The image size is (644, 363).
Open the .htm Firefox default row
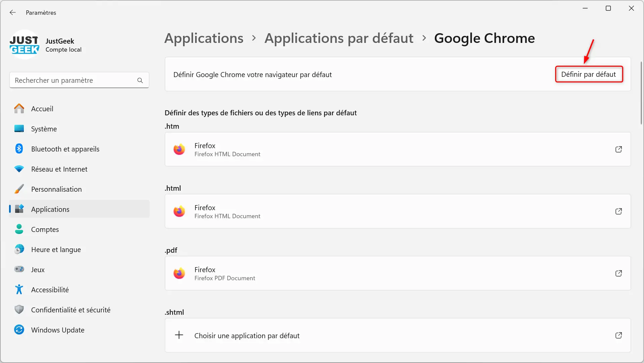398,149
